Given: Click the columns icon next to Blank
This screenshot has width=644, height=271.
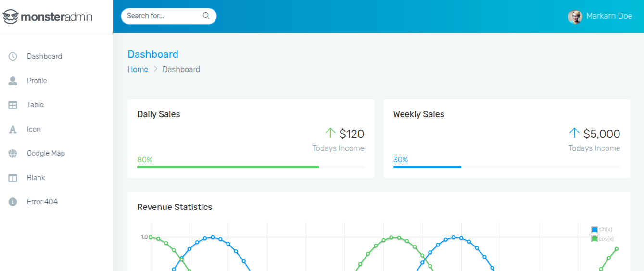Looking at the screenshot, I should point(13,178).
